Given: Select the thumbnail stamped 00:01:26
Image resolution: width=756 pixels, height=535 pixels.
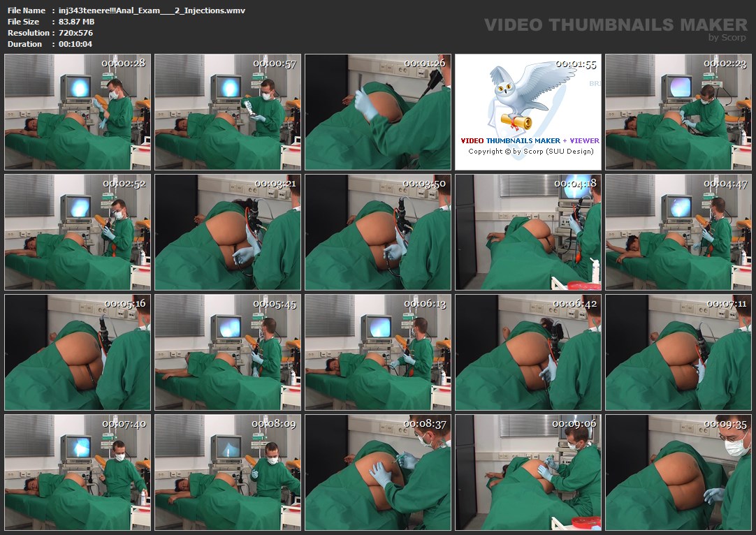Looking at the screenshot, I should [378, 112].
